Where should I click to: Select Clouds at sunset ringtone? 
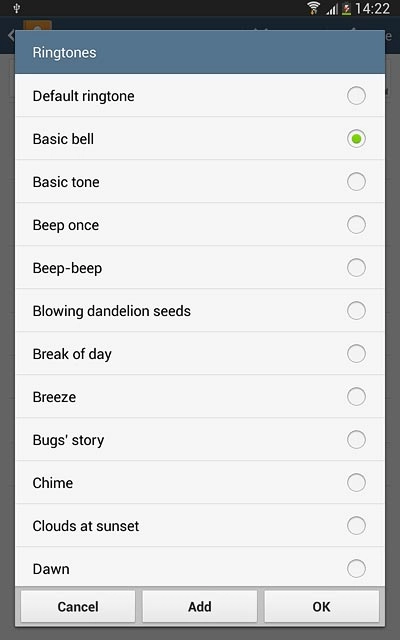(200, 526)
